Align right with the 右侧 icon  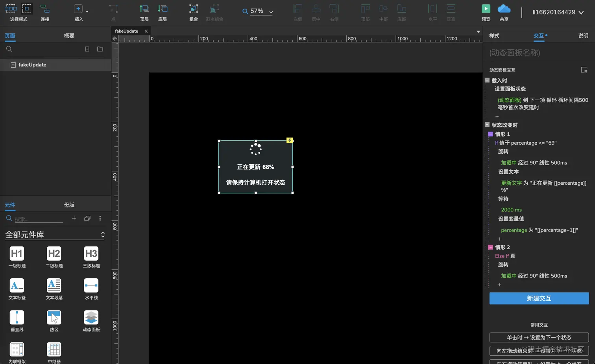[334, 9]
